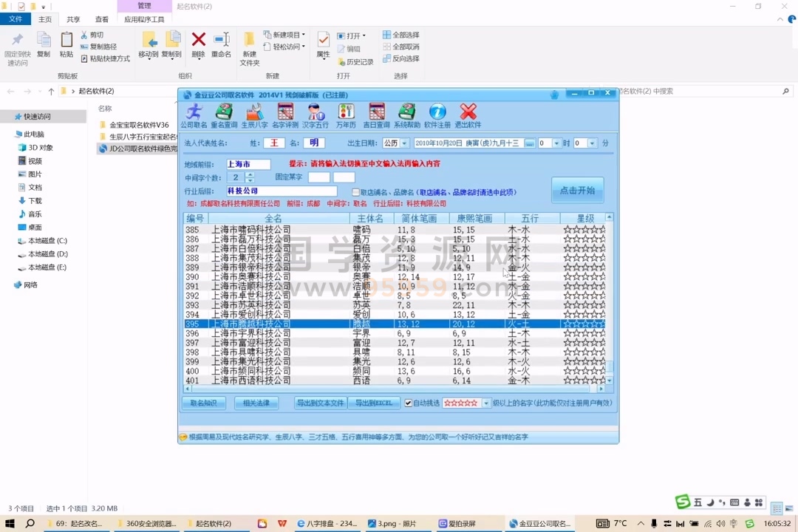Click the 导出到EXCEL button
Screen dimensions: 798x532
[374, 403]
